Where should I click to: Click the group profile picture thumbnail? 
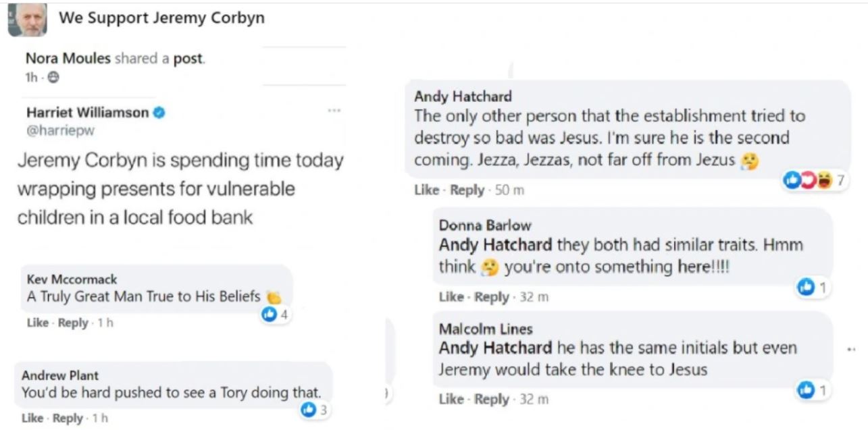[27, 20]
